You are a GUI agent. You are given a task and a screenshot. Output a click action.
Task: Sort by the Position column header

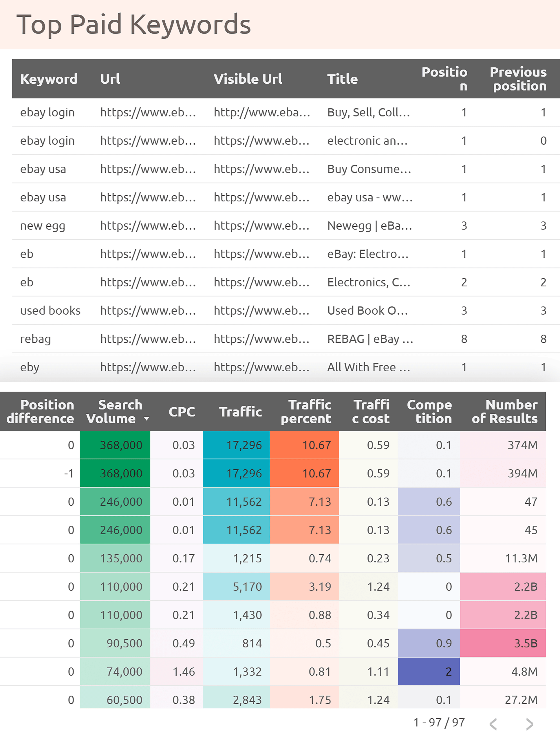click(x=445, y=79)
